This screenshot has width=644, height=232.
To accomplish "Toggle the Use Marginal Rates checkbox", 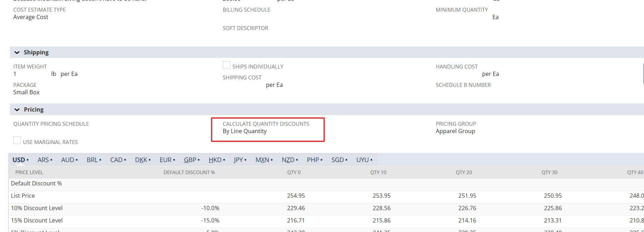I will (x=17, y=140).
